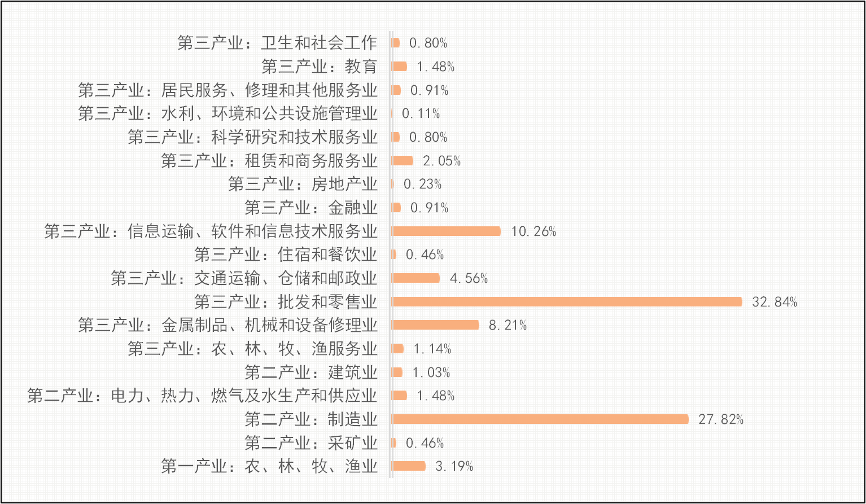866x504 pixels.
Task: Select the 4.56% transportation bar
Action: (x=415, y=278)
